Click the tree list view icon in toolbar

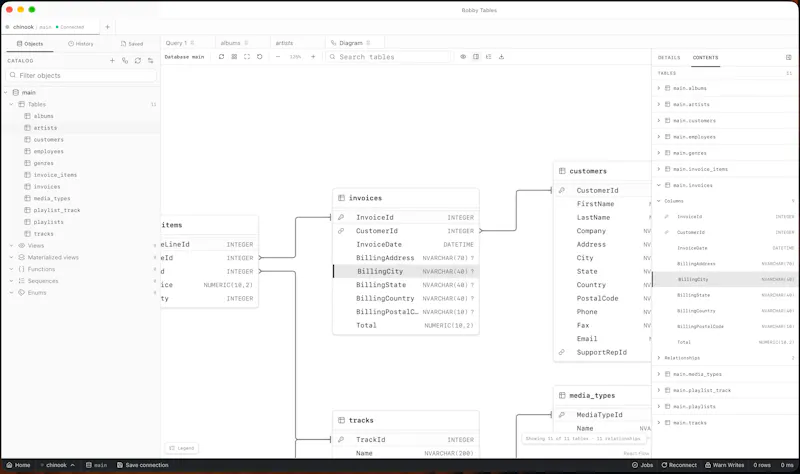[x=489, y=57]
